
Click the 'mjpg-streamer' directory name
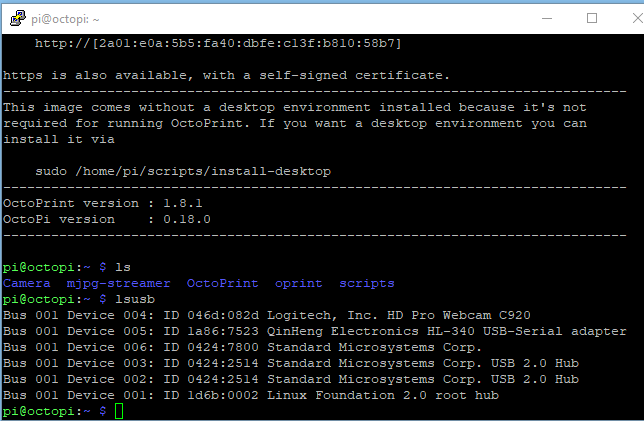coord(118,284)
